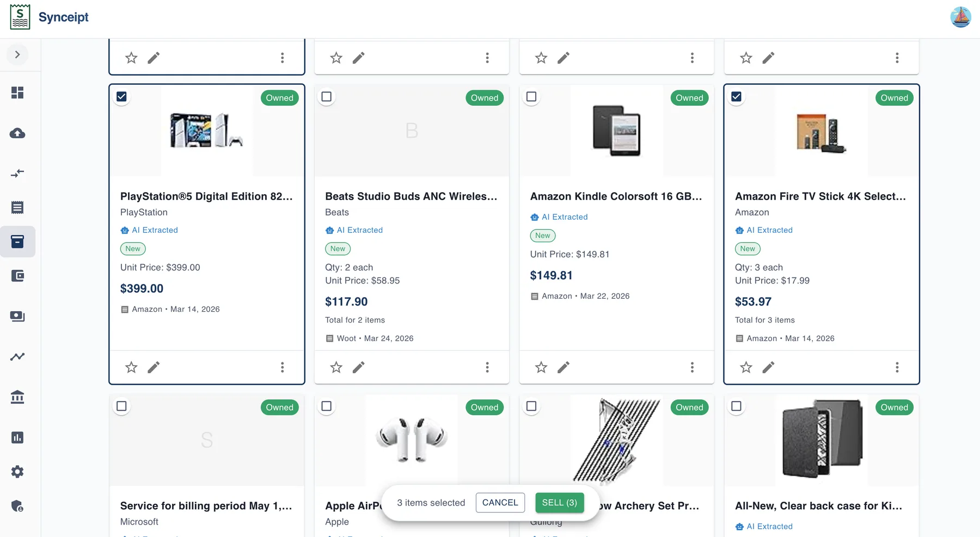The height and width of the screenshot is (537, 980).
Task: Open 'Service for billing period May 1' title
Action: [x=206, y=506]
